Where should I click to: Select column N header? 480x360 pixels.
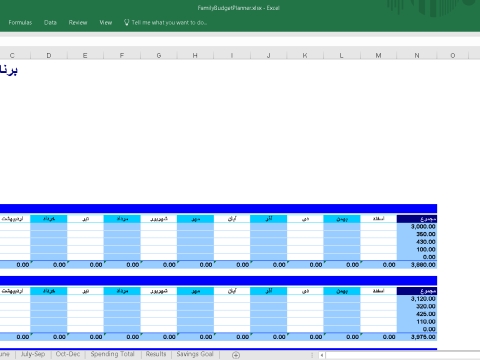tap(417, 55)
